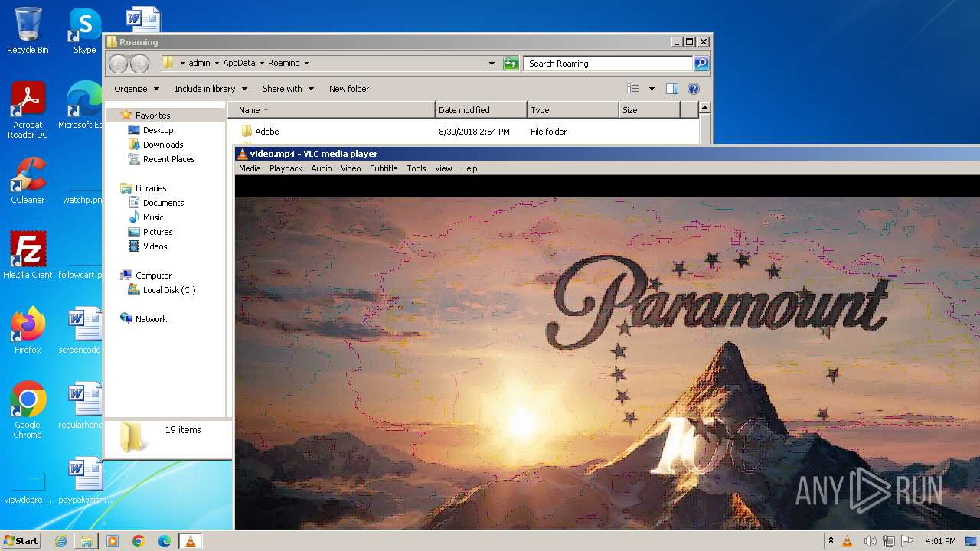Open the screencode Word document icon
Screen dimensions: 980x551
[x=84, y=331]
